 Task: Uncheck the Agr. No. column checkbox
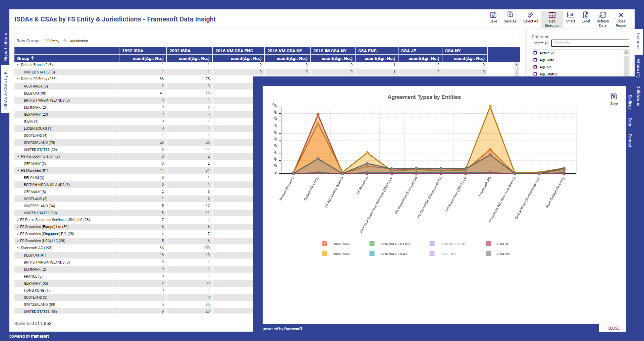535,67
